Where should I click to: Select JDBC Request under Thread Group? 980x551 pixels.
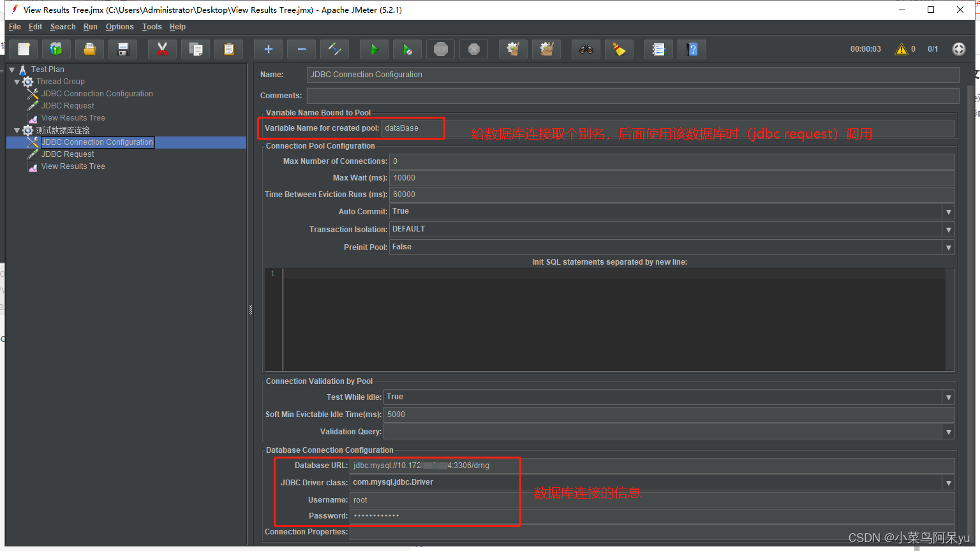click(x=68, y=106)
